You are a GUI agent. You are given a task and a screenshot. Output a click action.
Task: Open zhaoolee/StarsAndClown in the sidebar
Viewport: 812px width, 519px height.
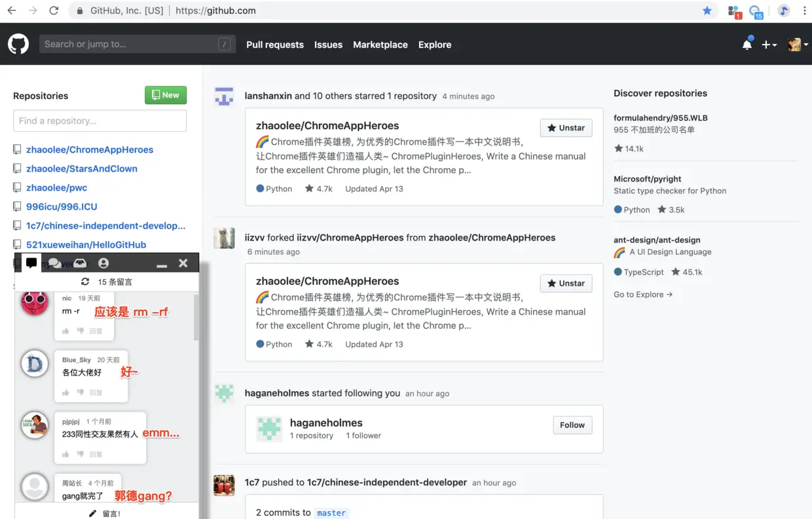pos(82,168)
